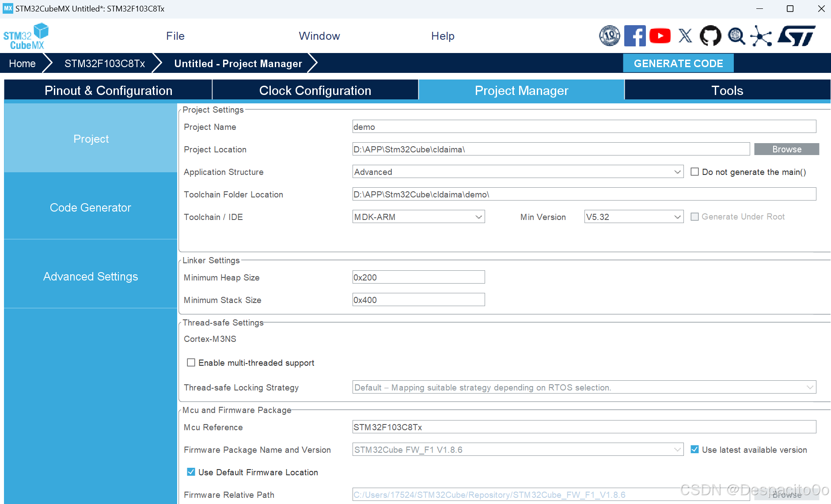This screenshot has height=504, width=831.
Task: Open the Facebook icon link
Action: coord(635,36)
